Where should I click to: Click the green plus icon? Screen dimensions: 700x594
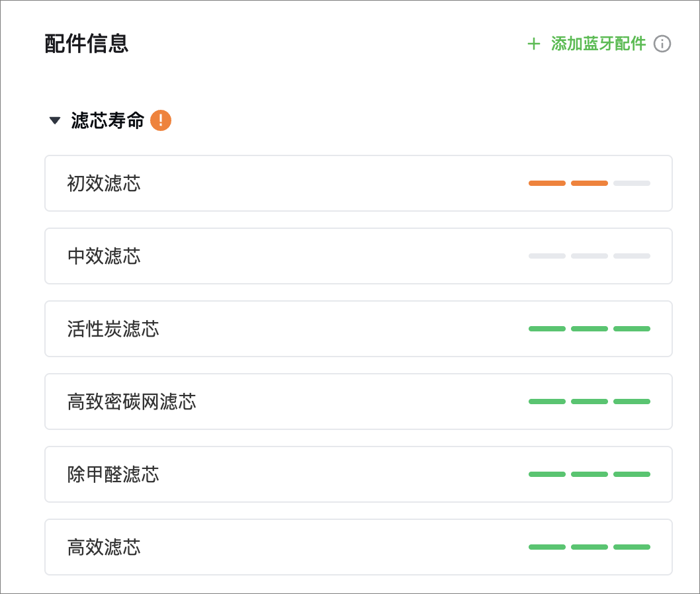[x=533, y=44]
